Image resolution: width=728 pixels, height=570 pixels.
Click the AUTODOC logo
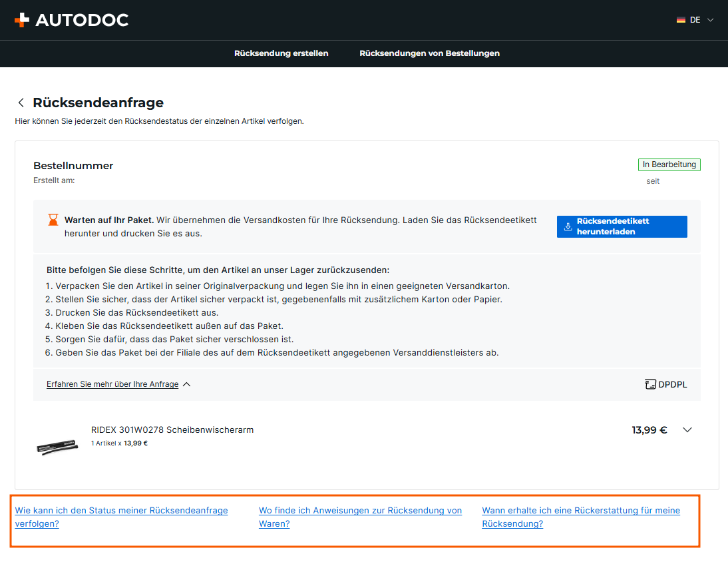point(71,20)
